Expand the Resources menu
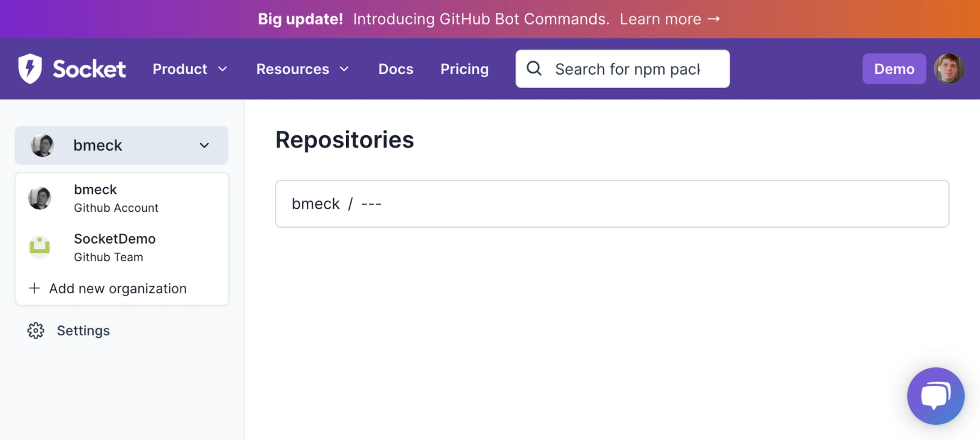Viewport: 980px width, 440px height. pos(303,69)
